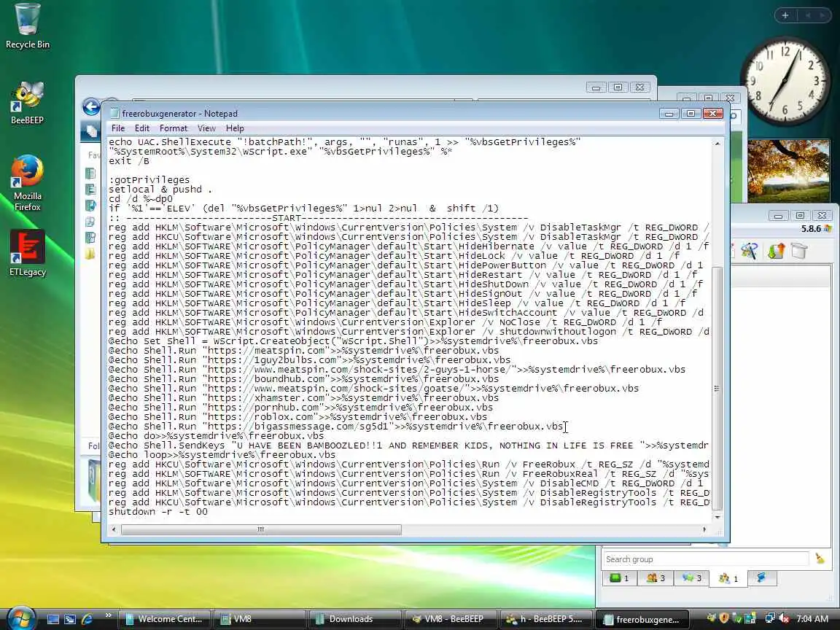Image resolution: width=840 pixels, height=630 pixels.
Task: Switch to Welcome Center taskbar button
Action: (163, 619)
